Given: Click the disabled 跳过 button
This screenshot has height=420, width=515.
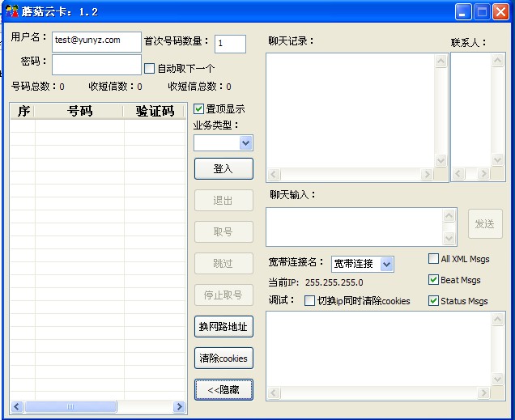Looking at the screenshot, I should click(223, 263).
